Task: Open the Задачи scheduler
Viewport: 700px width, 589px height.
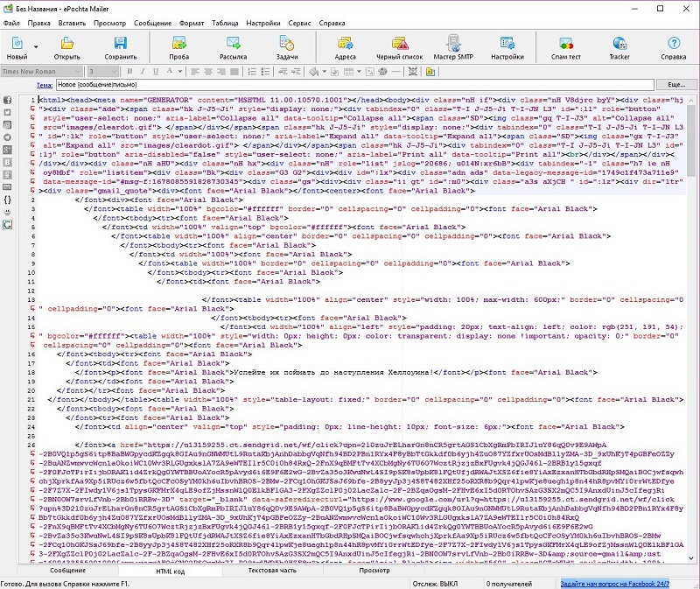Action: [287, 48]
